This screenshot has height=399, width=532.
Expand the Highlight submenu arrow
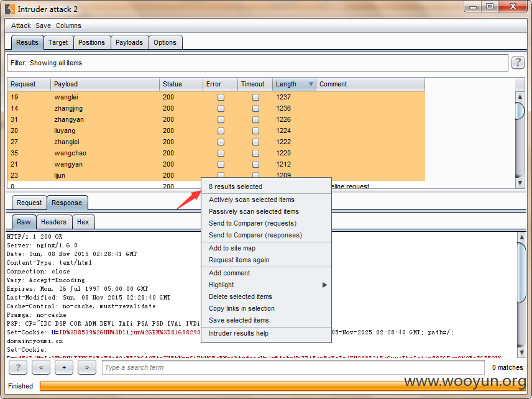point(324,285)
